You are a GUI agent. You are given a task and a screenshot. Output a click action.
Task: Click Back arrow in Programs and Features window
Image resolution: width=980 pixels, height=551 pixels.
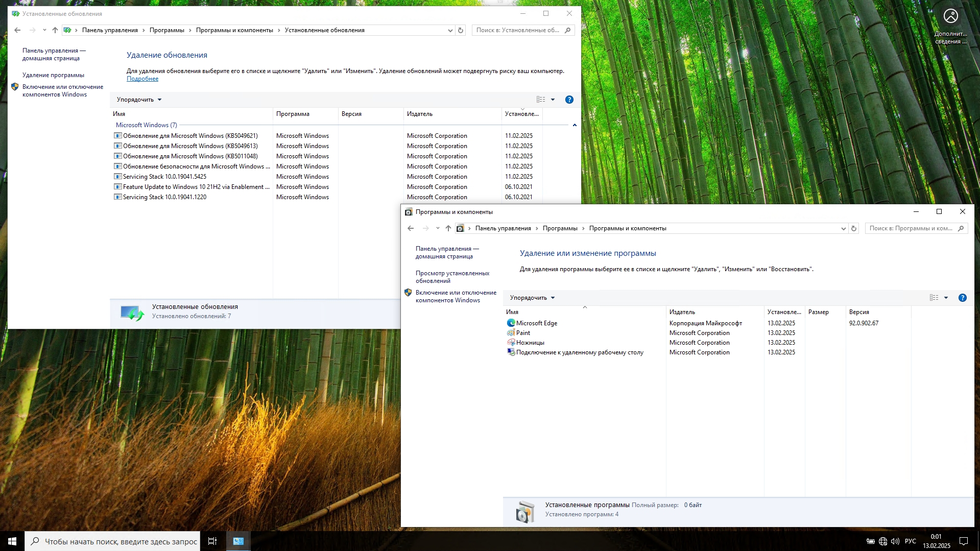pos(411,228)
